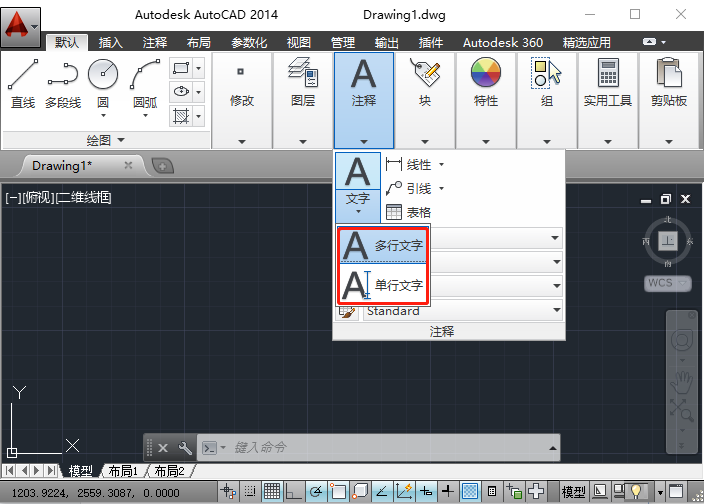The image size is (704, 504).
Task: Toggle grid display in status bar
Action: point(272,492)
